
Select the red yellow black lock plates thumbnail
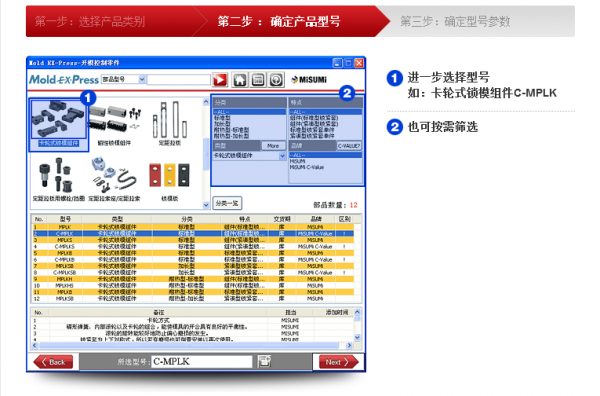[170, 181]
